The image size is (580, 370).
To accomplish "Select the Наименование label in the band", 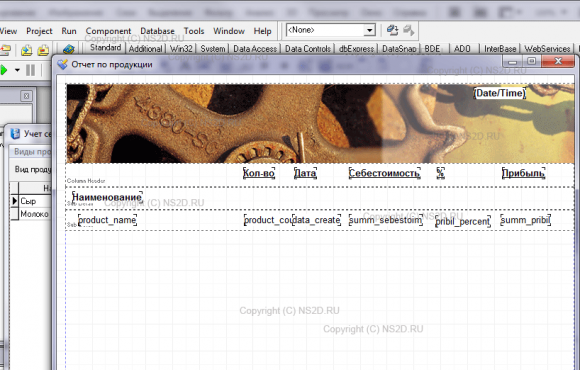I will coord(107,197).
